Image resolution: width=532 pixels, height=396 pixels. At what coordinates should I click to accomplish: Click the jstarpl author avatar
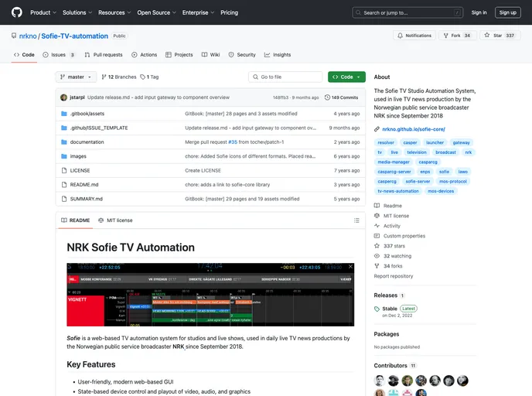point(63,97)
